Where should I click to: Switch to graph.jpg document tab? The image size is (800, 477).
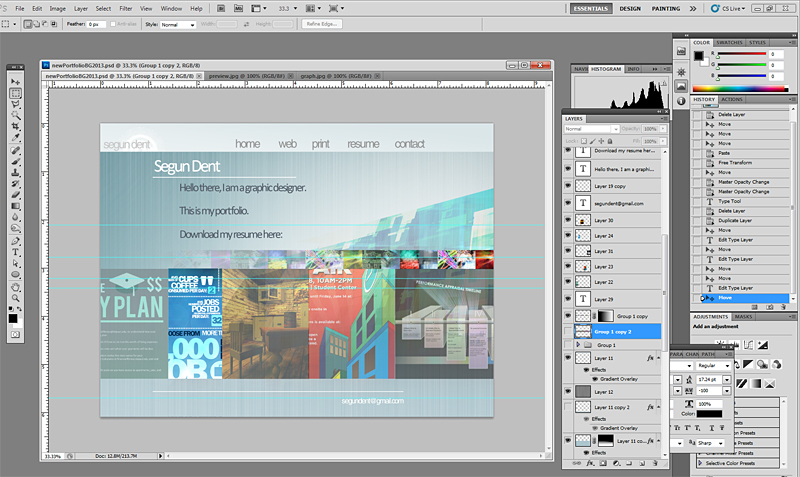point(335,76)
